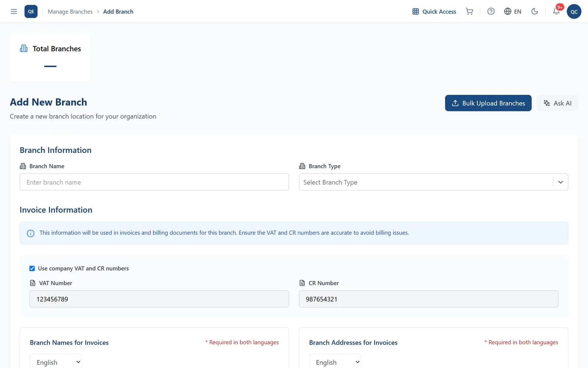Viewport: 588px width, 368px height.
Task: Click the Total Branches building icon
Action: coord(24,49)
